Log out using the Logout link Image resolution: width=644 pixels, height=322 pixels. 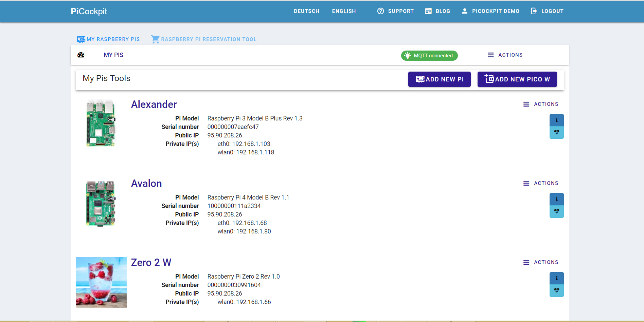point(547,11)
